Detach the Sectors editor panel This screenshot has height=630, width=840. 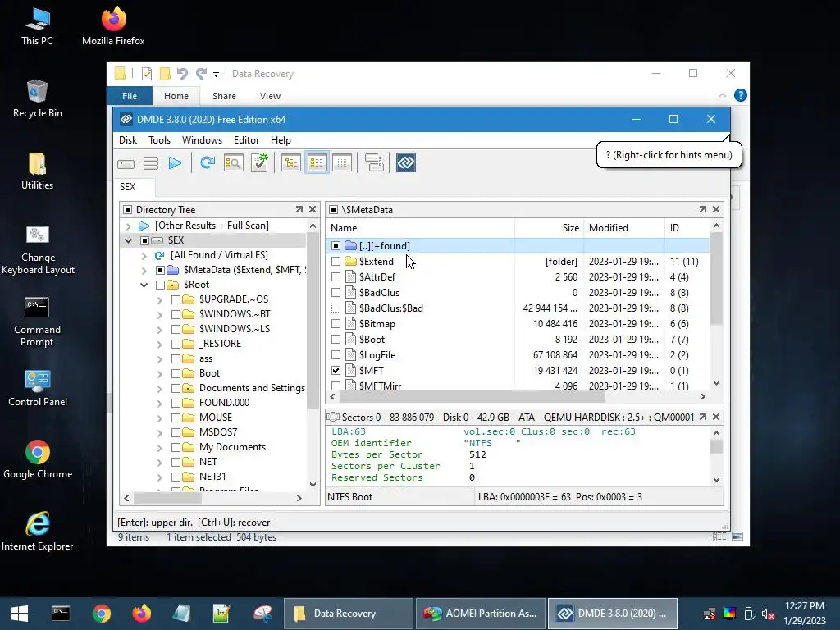point(702,417)
